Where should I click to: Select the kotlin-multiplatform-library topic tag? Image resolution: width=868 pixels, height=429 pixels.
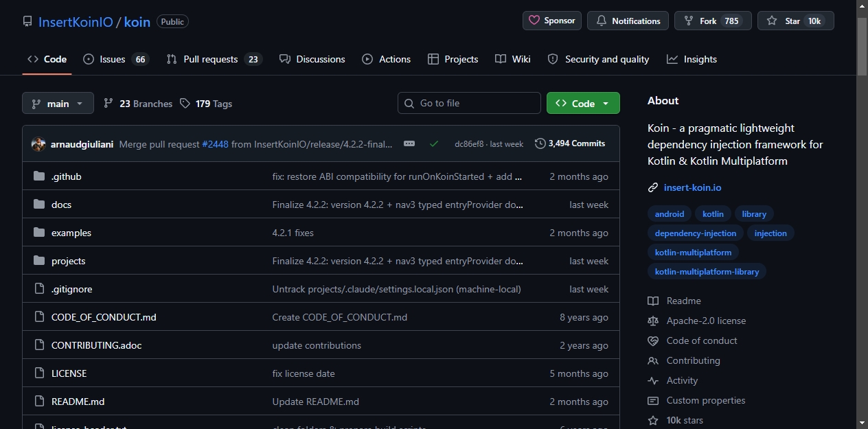pyautogui.click(x=707, y=272)
